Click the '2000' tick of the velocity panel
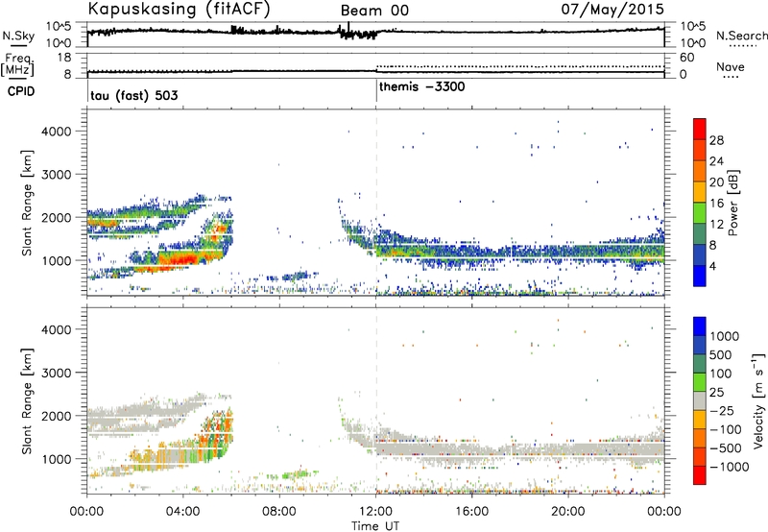Image resolution: width=768 pixels, height=532 pixels. [x=56, y=417]
